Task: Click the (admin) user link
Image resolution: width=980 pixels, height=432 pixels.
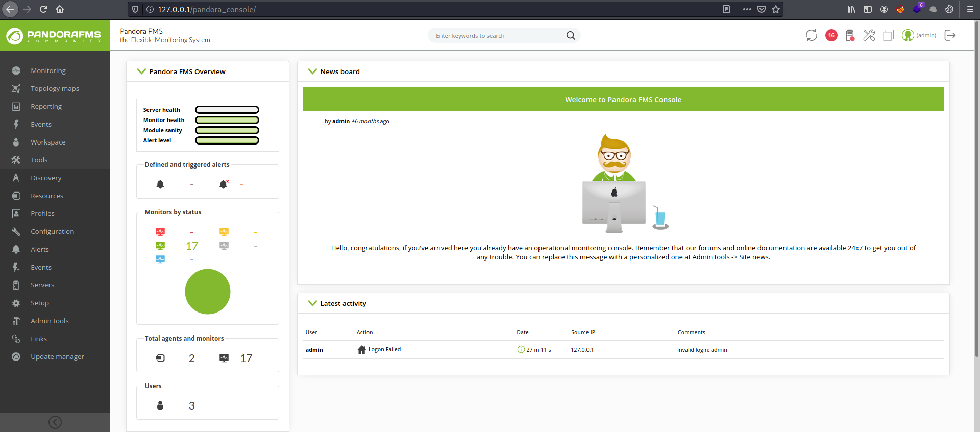Action: 925,35
